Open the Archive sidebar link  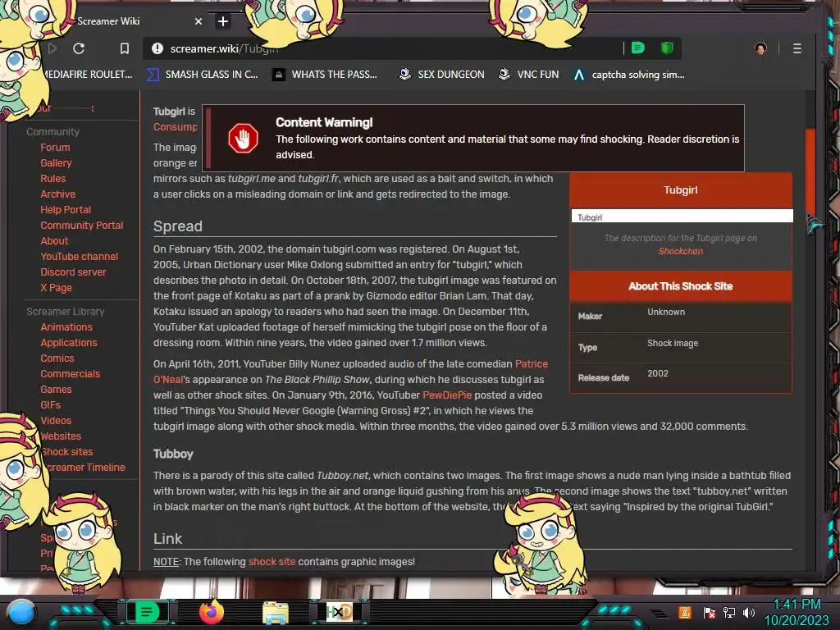click(x=58, y=194)
